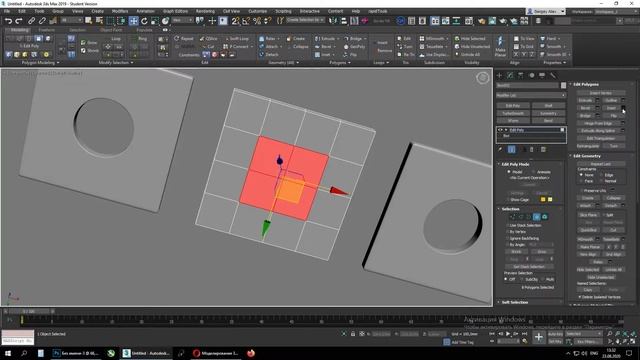
Task: Select the Element sub-object level icon
Action: (x=544, y=217)
